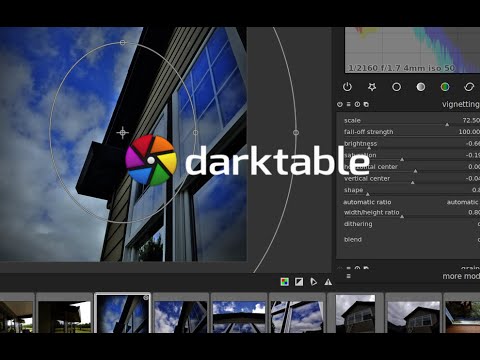Open the vignetting presets menu
This screenshot has width=480, height=360.
tap(348, 104)
